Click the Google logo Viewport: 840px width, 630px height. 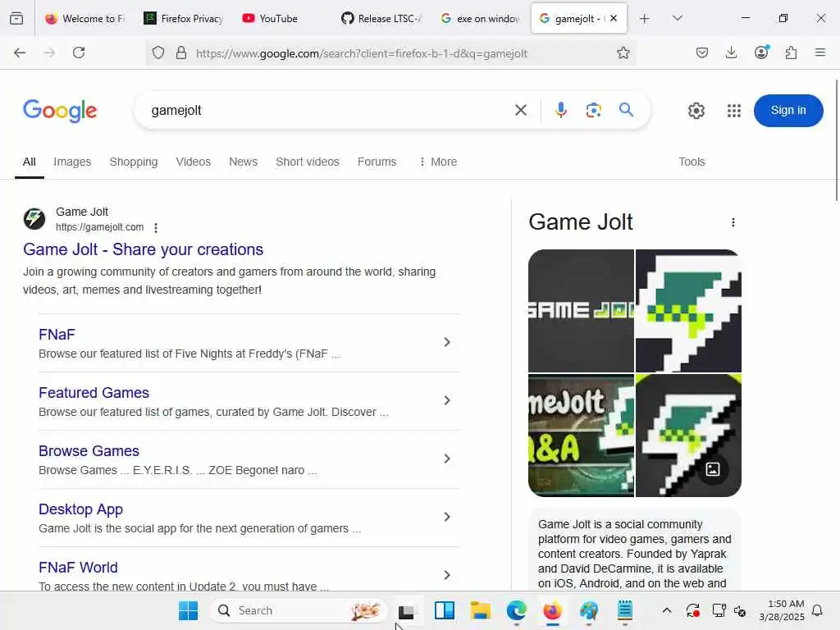point(60,111)
